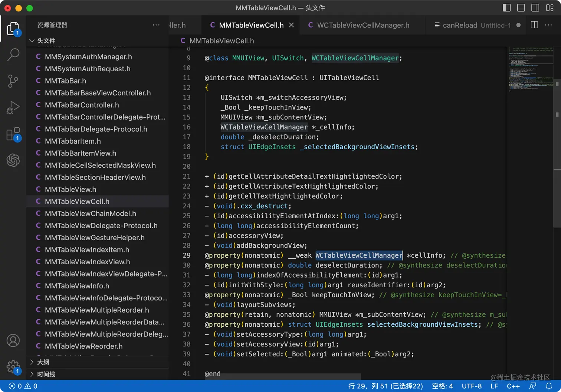Viewport: 561px width, 392px height.
Task: Toggle the primary sidebar layout button
Action: point(506,8)
